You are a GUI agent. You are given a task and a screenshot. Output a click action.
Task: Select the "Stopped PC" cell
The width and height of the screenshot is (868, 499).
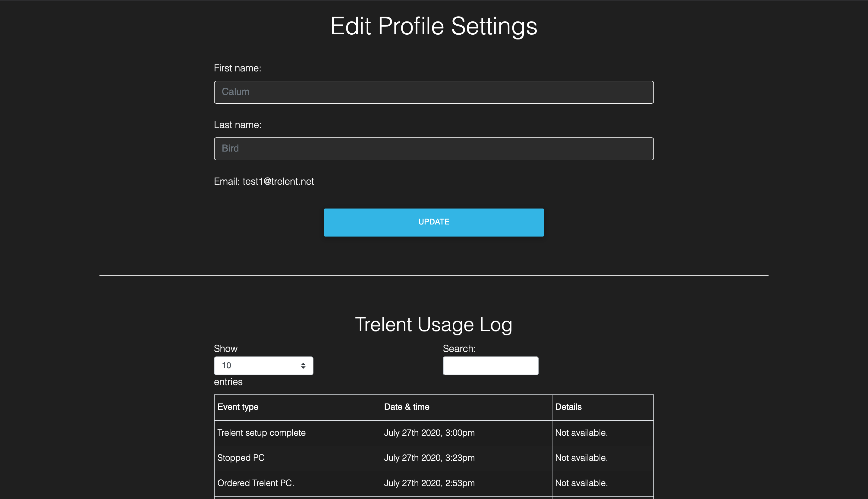(297, 458)
